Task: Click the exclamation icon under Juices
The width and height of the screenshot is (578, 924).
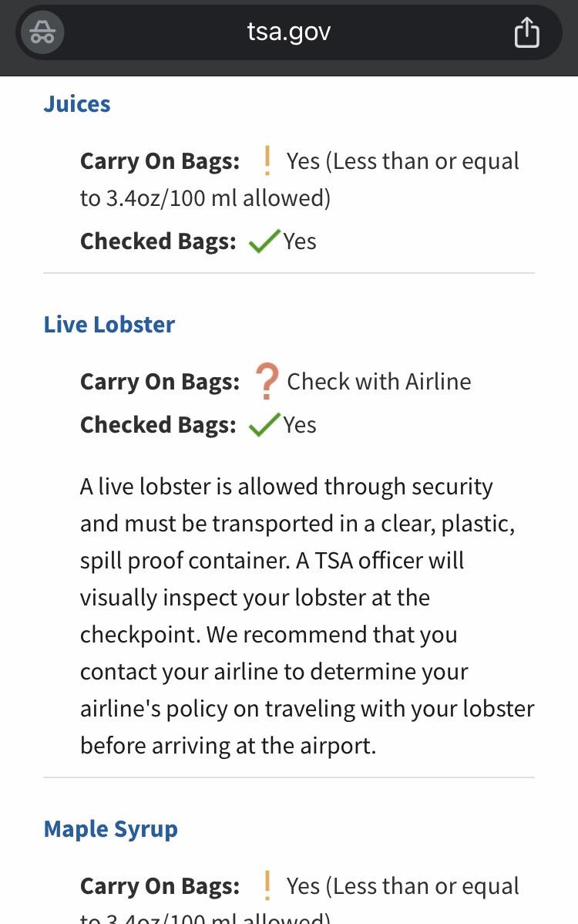Action: click(x=267, y=160)
